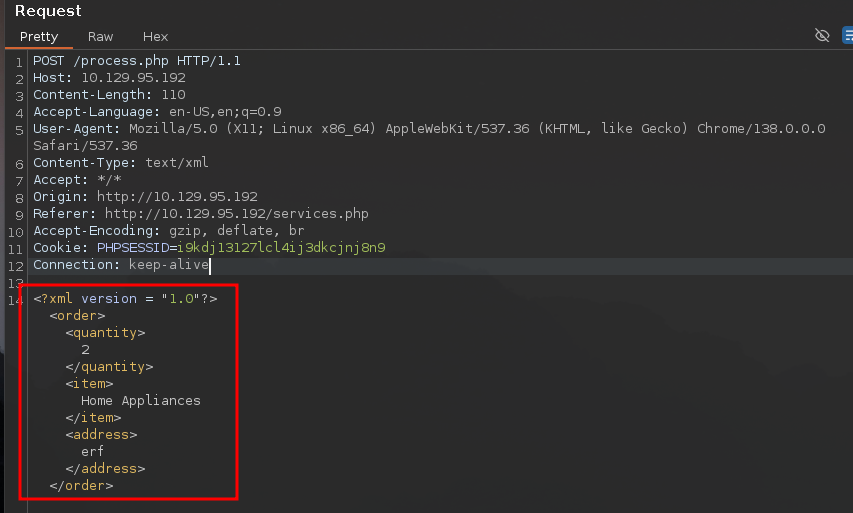Viewport: 853px width, 513px height.
Task: Click the Host value 10.129.95.192
Action: tap(133, 78)
